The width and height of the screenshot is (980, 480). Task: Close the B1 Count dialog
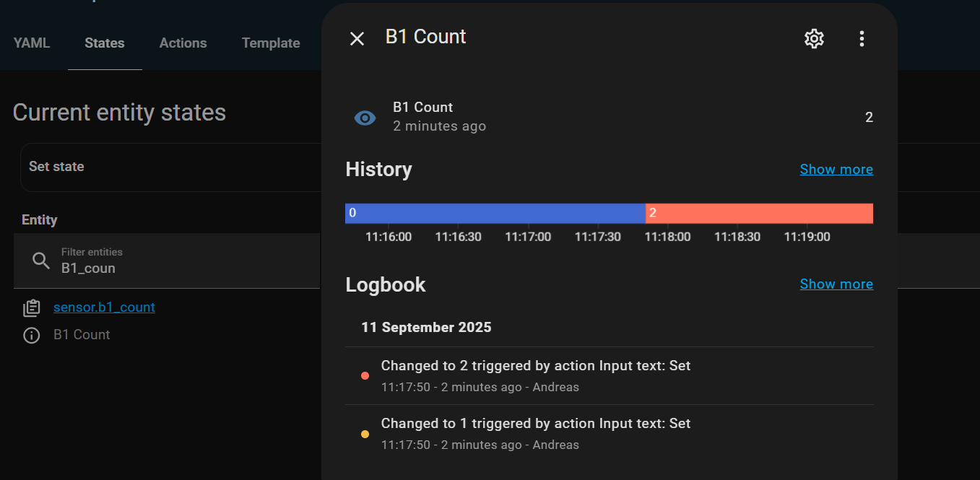(357, 39)
